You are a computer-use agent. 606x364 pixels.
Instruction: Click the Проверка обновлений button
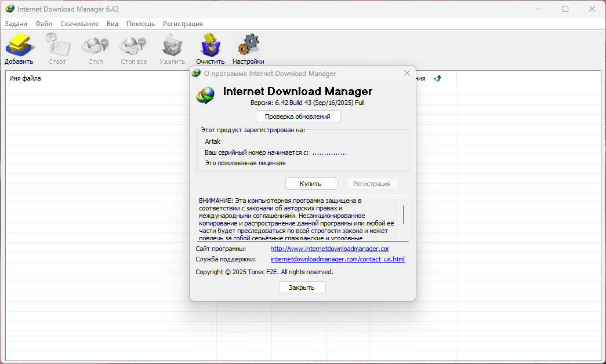tap(298, 117)
